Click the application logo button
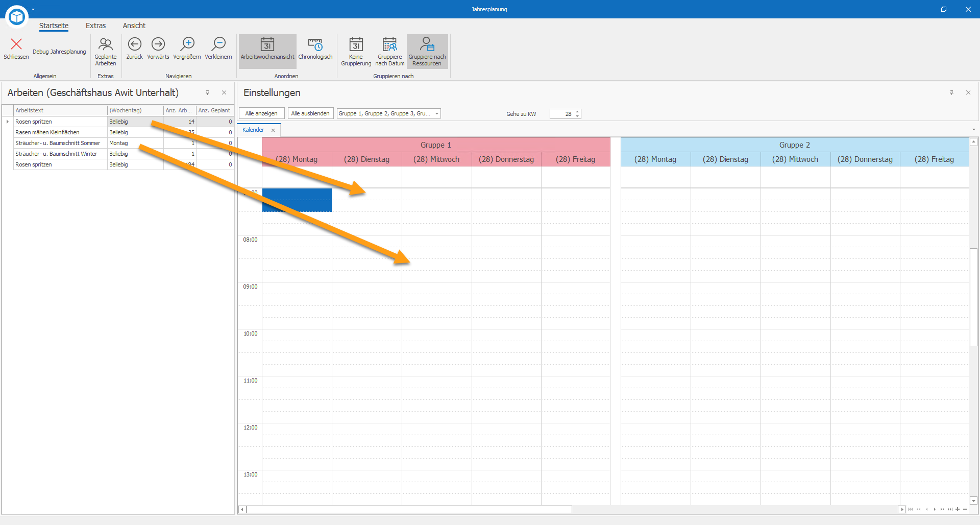Viewport: 980px width, 525px height. pyautogui.click(x=17, y=17)
